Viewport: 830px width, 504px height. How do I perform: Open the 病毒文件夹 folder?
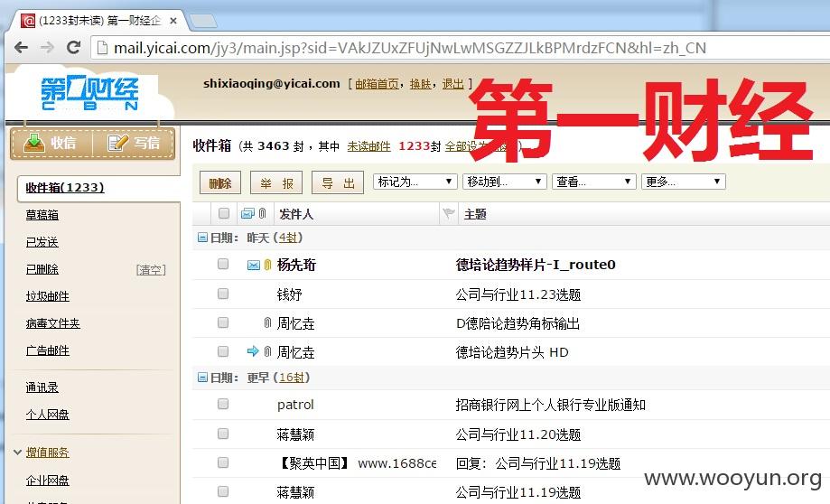(53, 323)
